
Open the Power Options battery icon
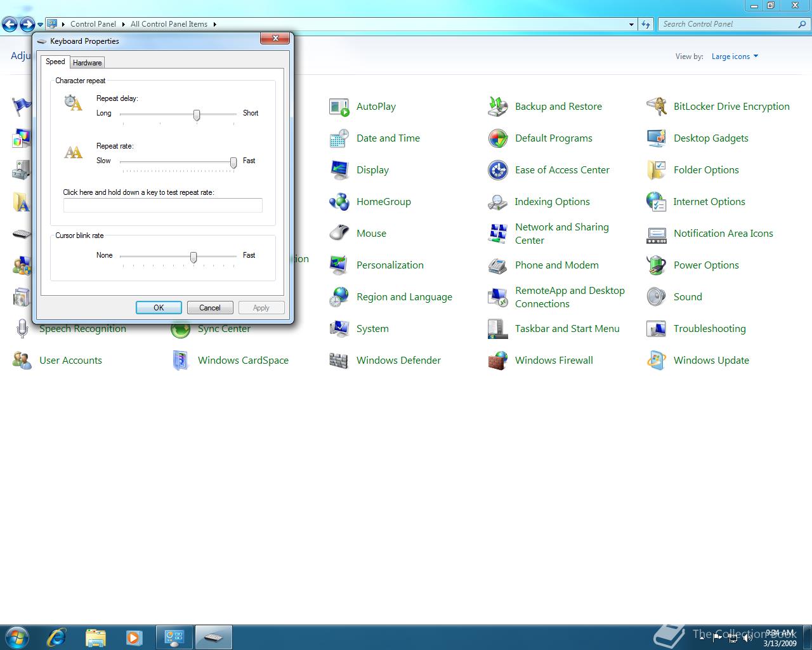point(657,265)
